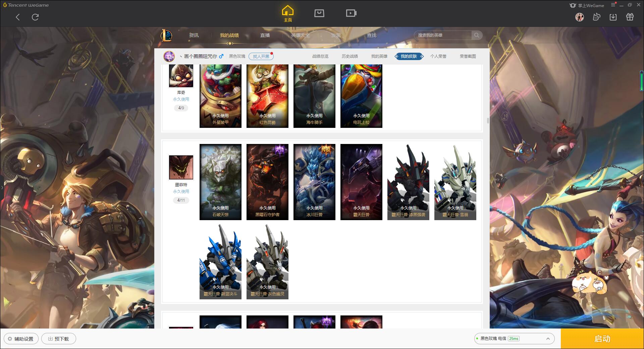Open the 直播 tab
This screenshot has width=644, height=349.
(265, 35)
